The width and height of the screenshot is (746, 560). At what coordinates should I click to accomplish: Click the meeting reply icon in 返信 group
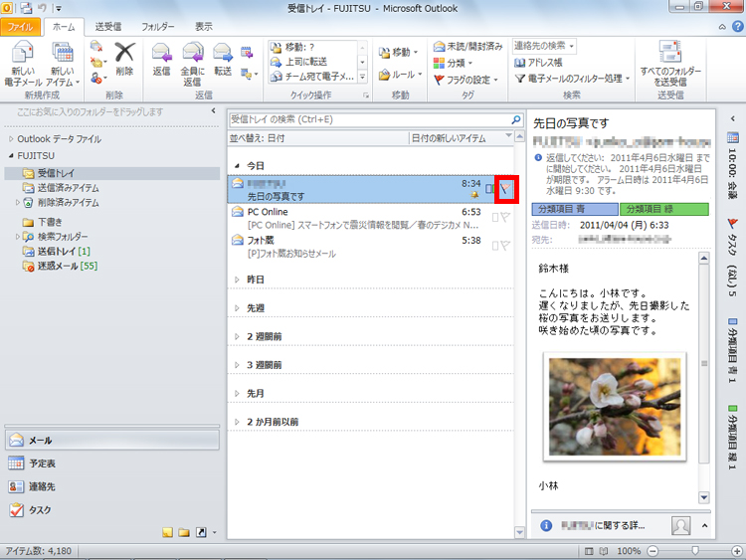247,53
